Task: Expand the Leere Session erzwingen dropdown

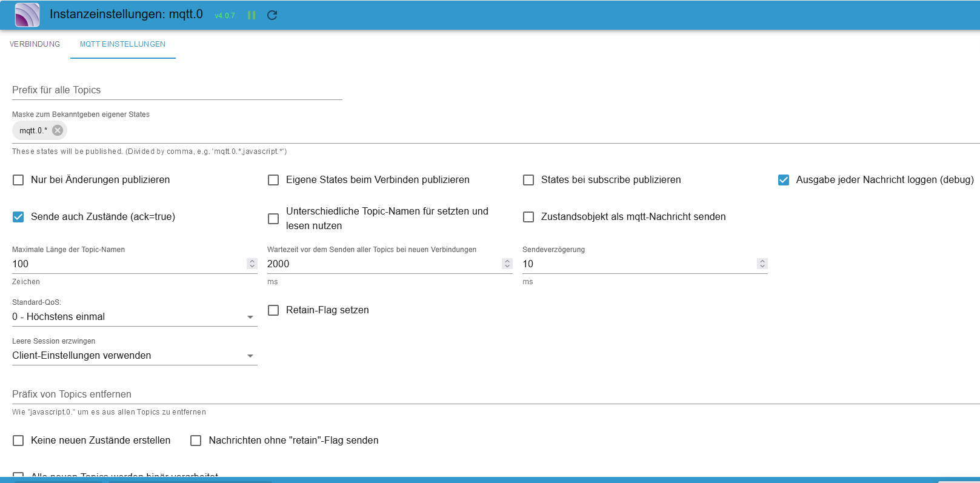Action: click(135, 356)
